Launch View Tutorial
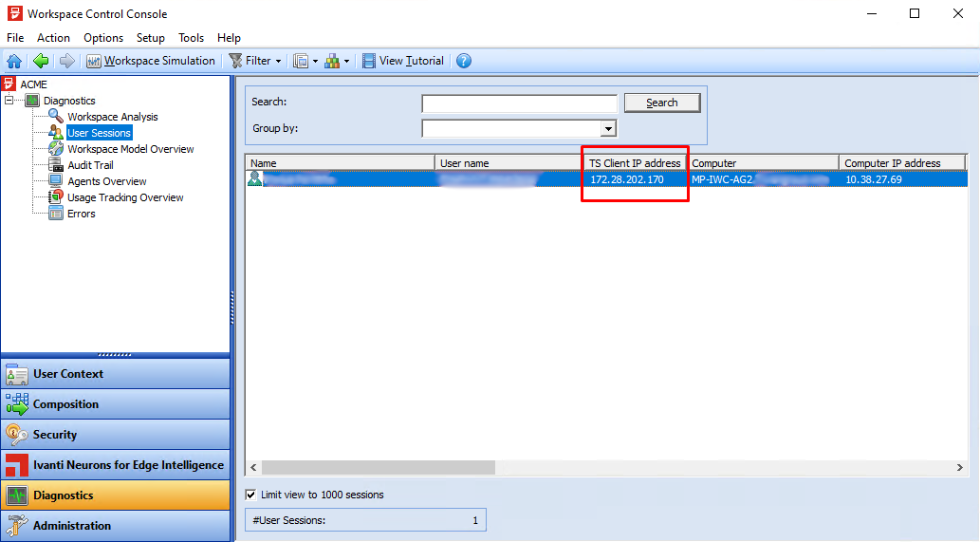The image size is (980, 542). pos(403,61)
